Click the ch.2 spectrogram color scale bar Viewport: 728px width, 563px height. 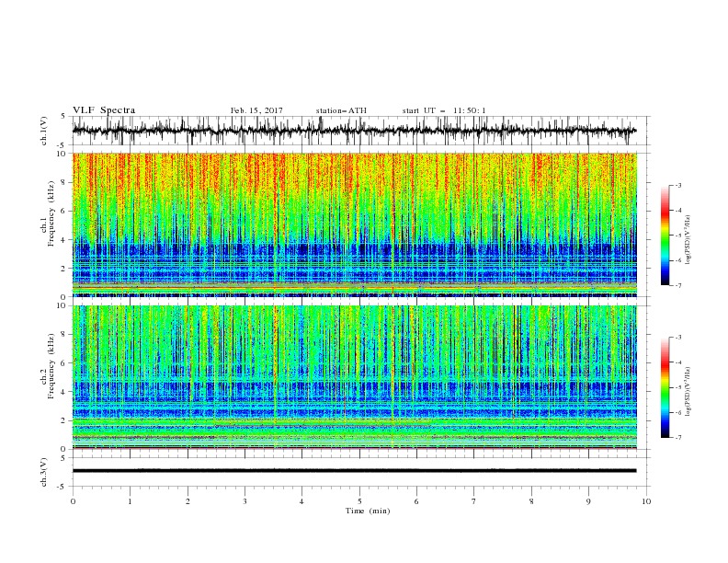665,387
